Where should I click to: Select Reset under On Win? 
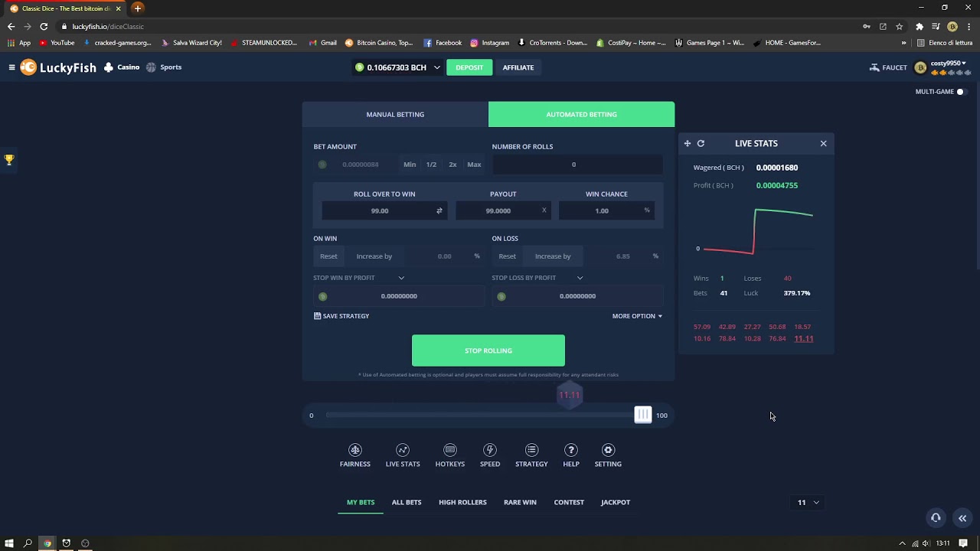pyautogui.click(x=328, y=256)
